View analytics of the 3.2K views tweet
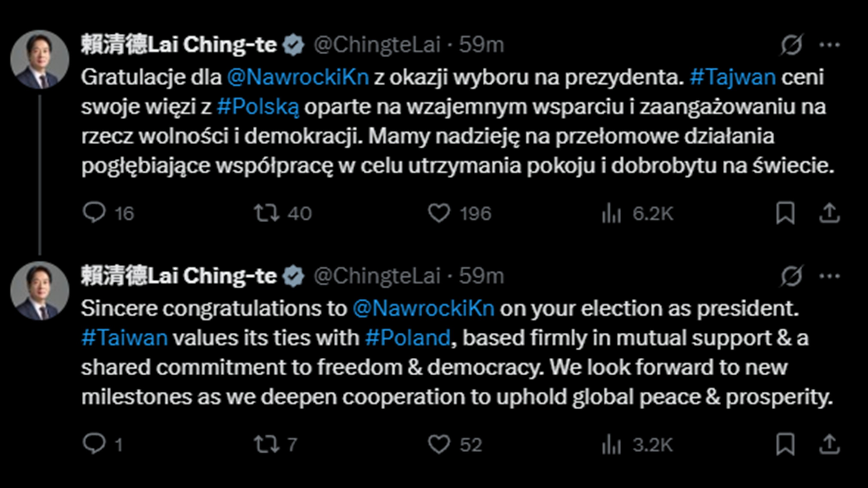 pos(611,445)
